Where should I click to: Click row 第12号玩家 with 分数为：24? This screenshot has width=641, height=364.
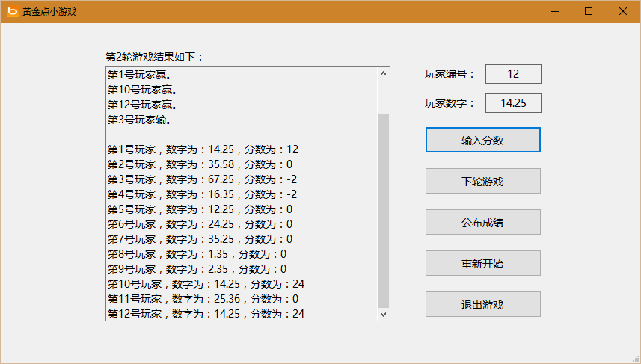206,314
